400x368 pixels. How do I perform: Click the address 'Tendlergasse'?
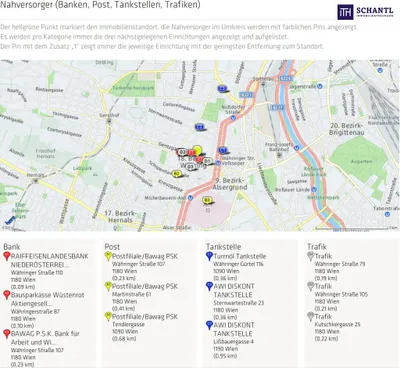pos(128,324)
